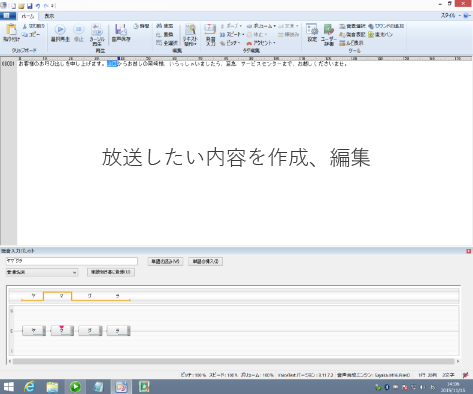Viewport: 473px width, 394px height.
Task: Expand the スピード speed dropdown
Action: tap(232, 34)
